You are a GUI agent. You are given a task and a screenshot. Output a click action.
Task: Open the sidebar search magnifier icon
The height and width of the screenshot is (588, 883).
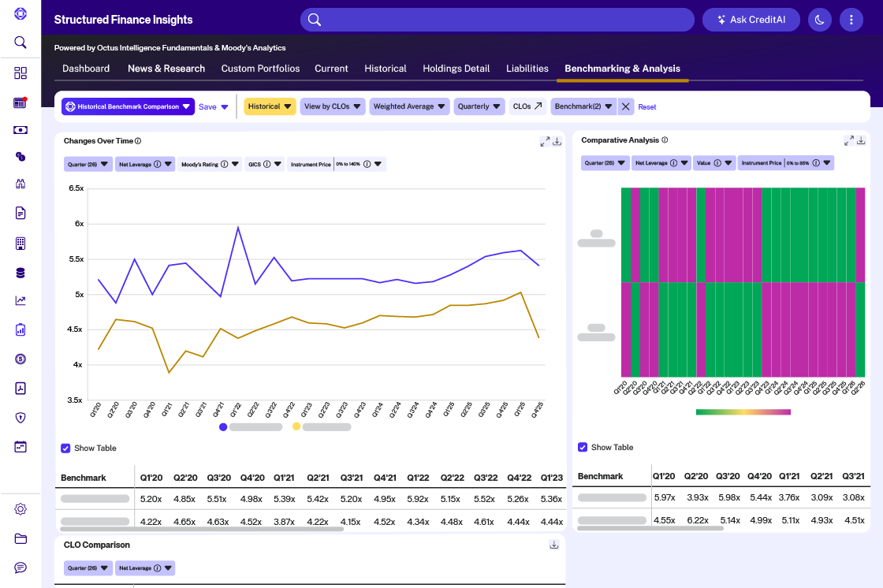tap(20, 43)
